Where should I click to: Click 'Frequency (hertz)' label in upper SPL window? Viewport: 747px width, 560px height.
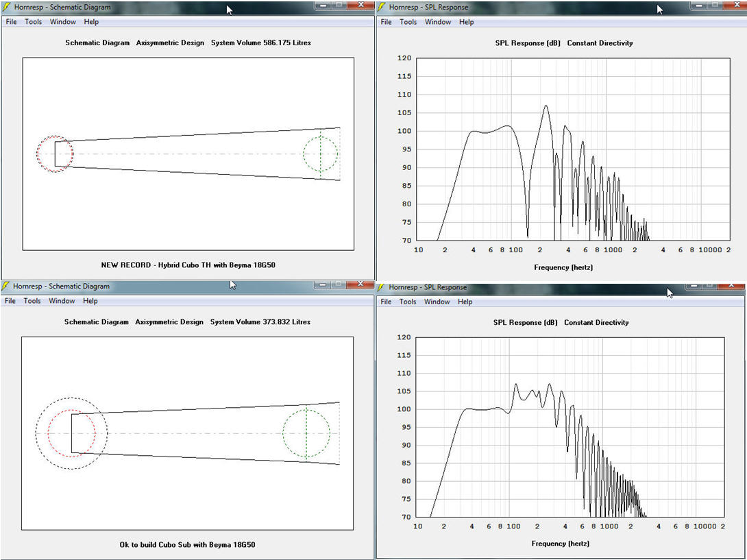[563, 267]
